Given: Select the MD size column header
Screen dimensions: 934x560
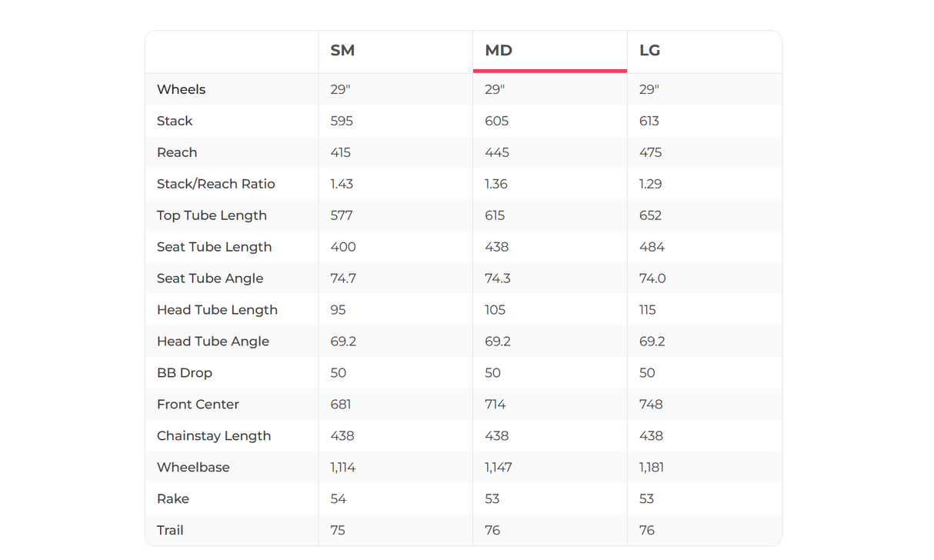Looking at the screenshot, I should (499, 51).
